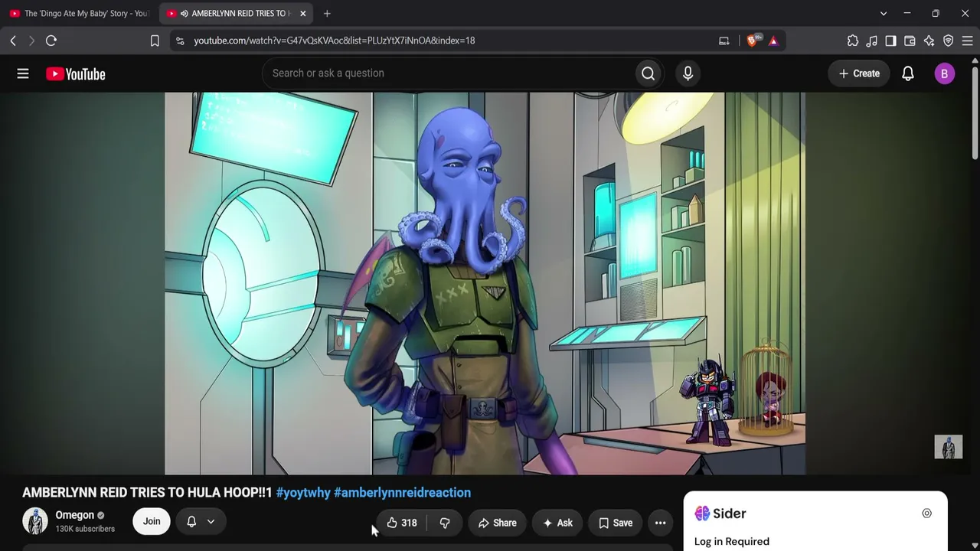Open Brave VPN shield icon
Screen dimensions: 980x551
[948, 41]
